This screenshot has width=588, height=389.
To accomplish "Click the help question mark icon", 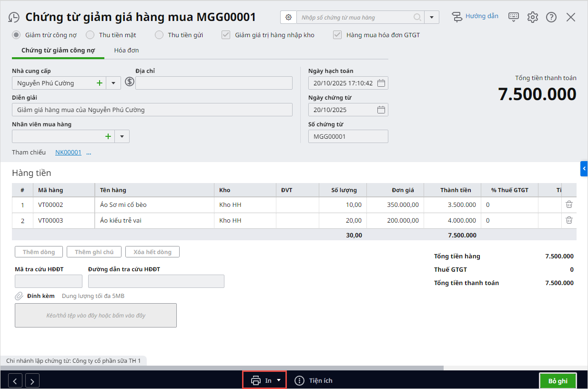I will (551, 17).
